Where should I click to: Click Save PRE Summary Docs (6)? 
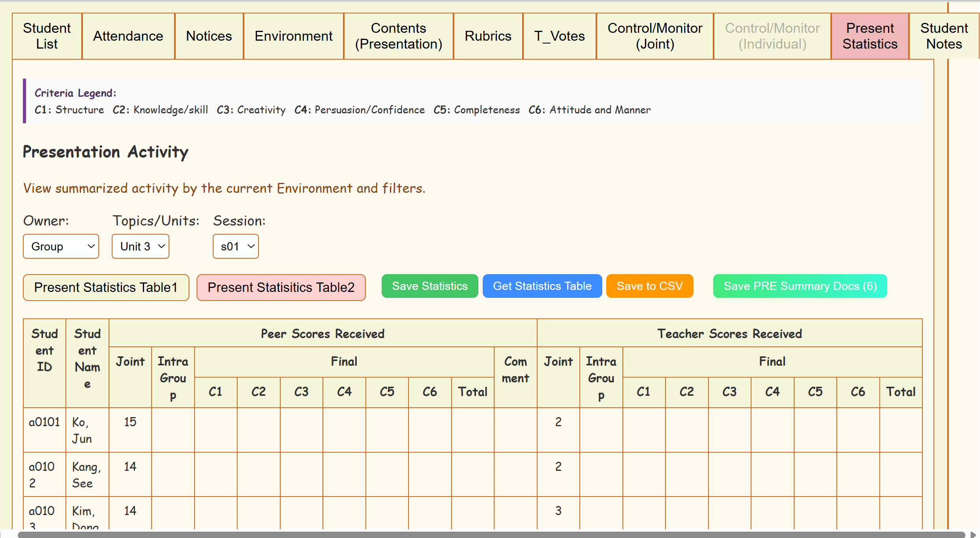coord(800,286)
